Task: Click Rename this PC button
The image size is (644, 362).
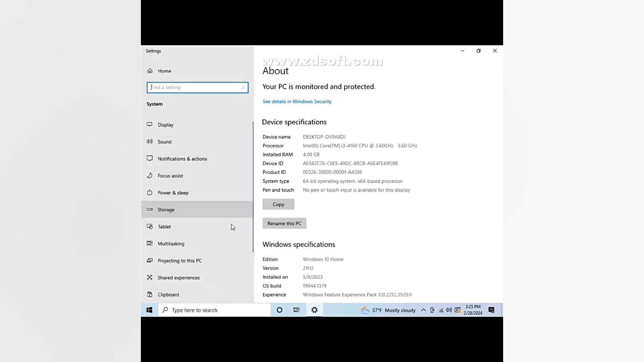Action: point(284,223)
